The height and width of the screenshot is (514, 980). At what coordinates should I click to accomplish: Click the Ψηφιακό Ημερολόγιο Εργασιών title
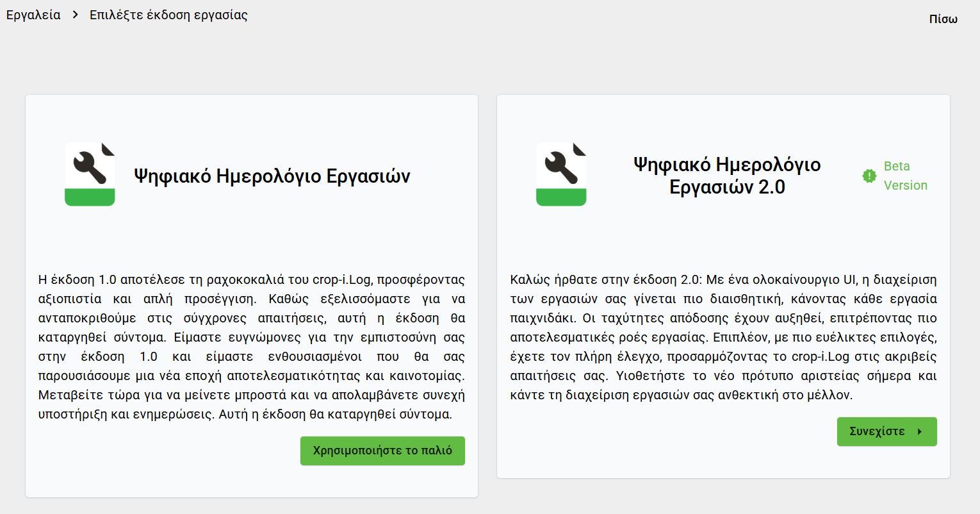(x=272, y=176)
